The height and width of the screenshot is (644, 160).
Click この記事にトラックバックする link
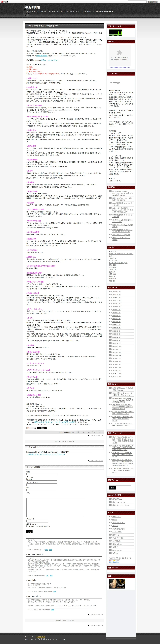[x=45, y=454]
